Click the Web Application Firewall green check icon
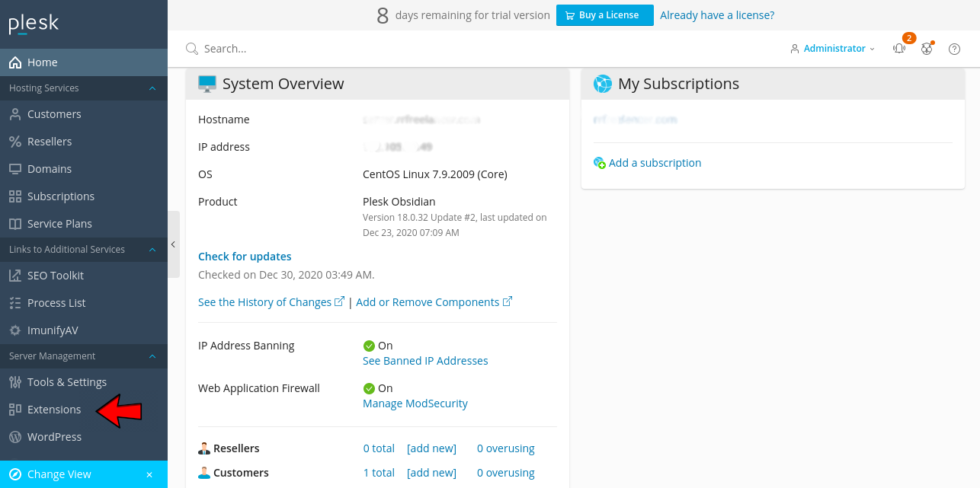Image resolution: width=980 pixels, height=488 pixels. tap(369, 388)
